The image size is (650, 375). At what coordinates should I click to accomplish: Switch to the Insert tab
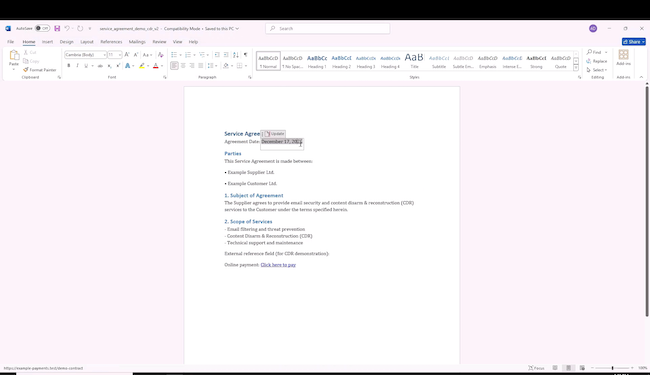click(x=47, y=42)
